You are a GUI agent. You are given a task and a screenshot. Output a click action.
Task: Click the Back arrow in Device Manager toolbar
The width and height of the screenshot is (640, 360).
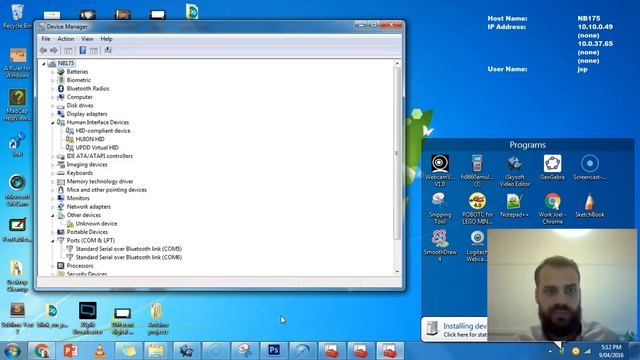coord(43,50)
